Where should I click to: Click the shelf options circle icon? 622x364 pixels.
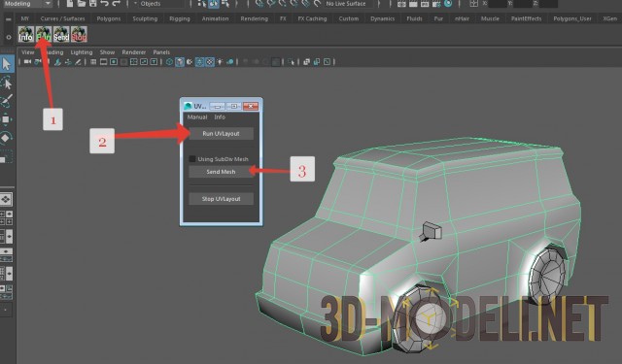tap(9, 37)
